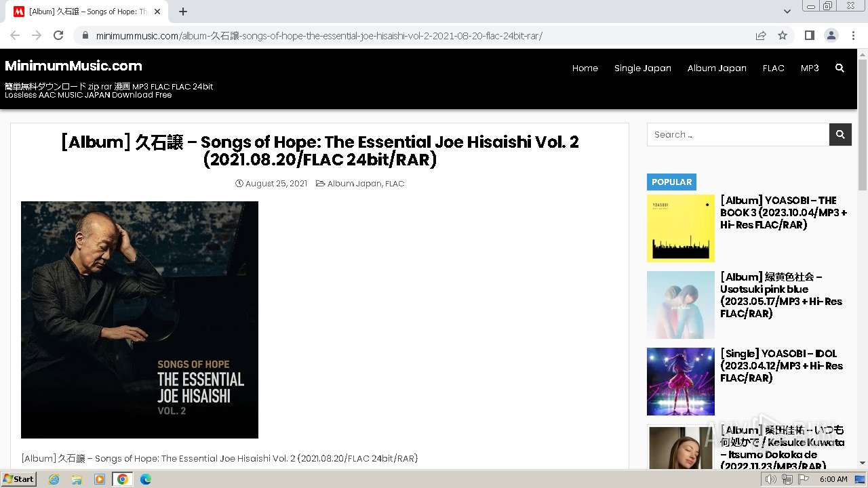This screenshot has height=488, width=868.
Task: Switch to Chrome in taskbar
Action: (x=123, y=479)
